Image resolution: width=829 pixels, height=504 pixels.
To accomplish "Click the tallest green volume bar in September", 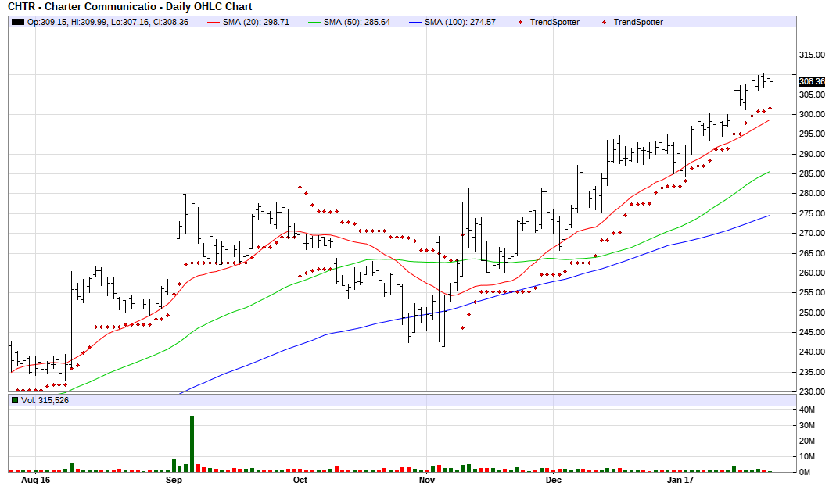I will point(192,444).
